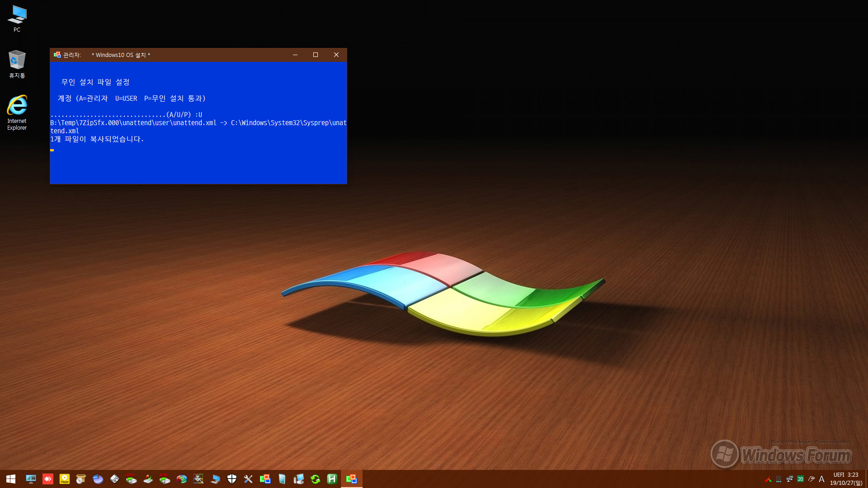Click the monitor performance chart taskbar icon
The image size is (868, 488).
point(31,479)
